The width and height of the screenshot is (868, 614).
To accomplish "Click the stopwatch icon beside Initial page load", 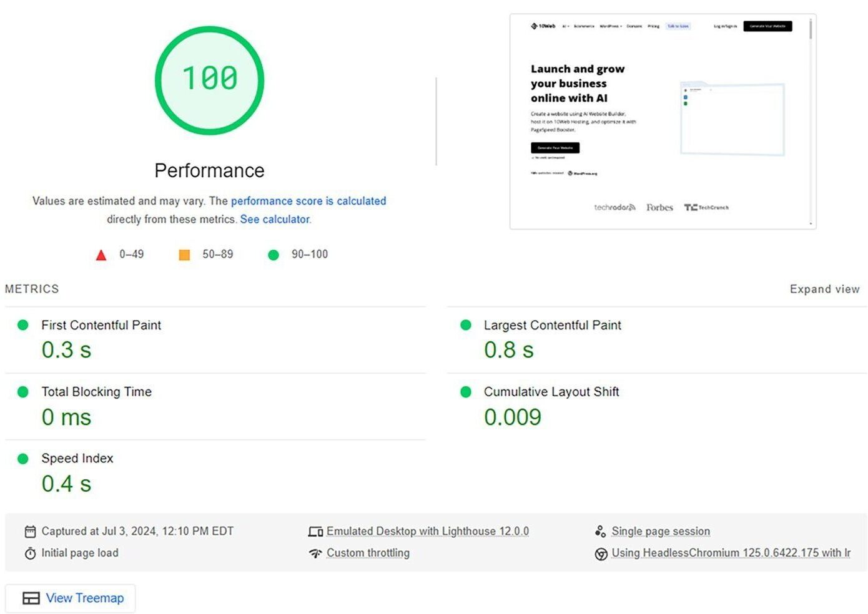I will pos(30,553).
